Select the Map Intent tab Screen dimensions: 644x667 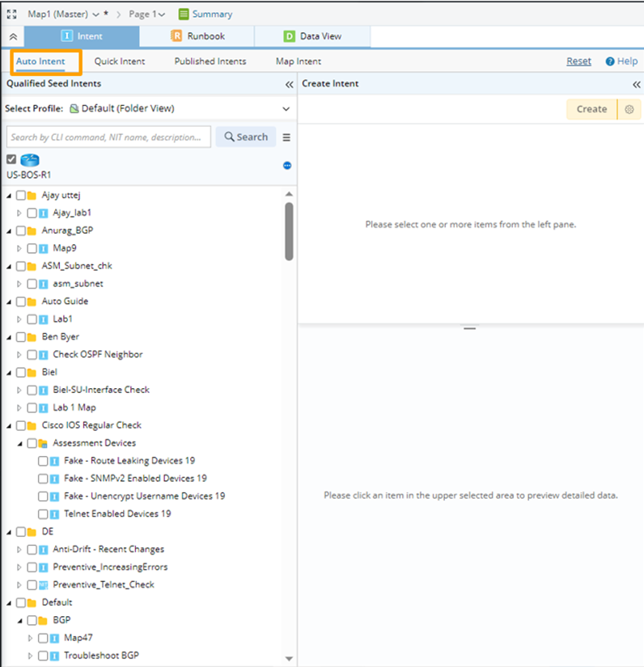(299, 61)
